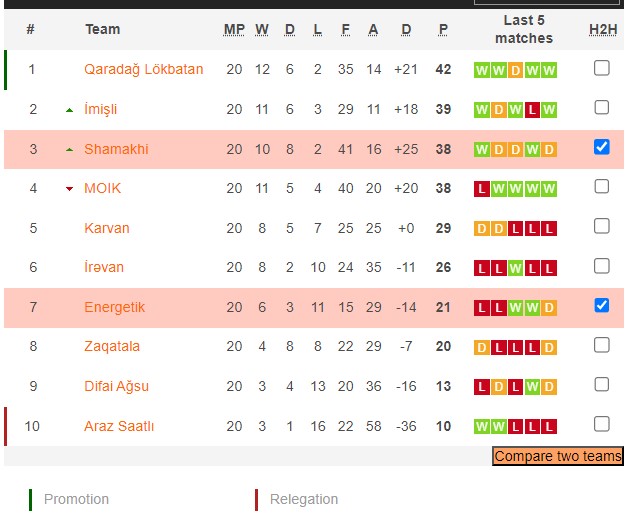Viewport: 628px width, 520px height.
Task: Check the Qaradağ Lökbatan H2H checkbox
Action: pyautogui.click(x=601, y=68)
